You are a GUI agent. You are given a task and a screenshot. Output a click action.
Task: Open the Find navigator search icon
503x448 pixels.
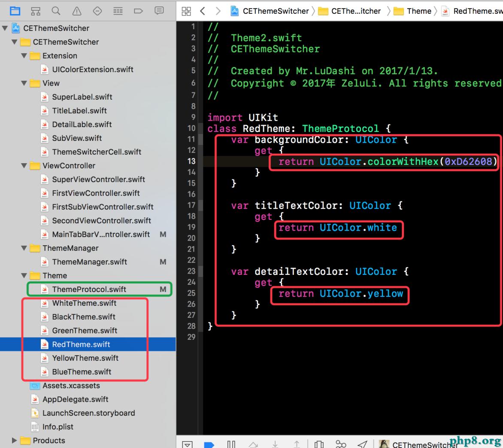(x=56, y=11)
